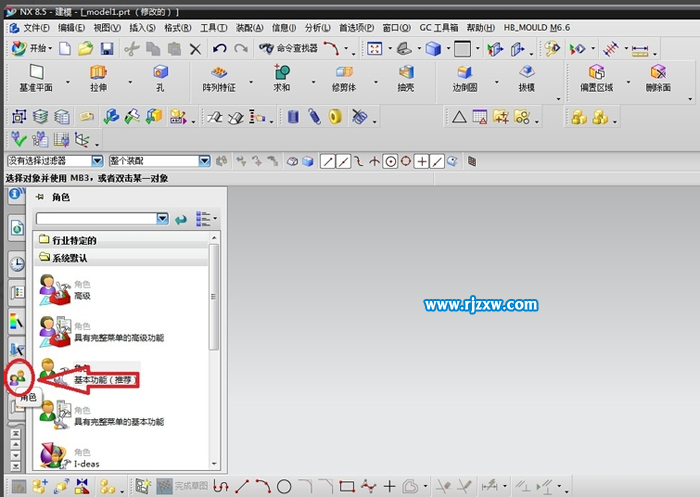700x497 pixels.
Task: Click the Undo arrow in toolbar
Action: pyautogui.click(x=219, y=48)
